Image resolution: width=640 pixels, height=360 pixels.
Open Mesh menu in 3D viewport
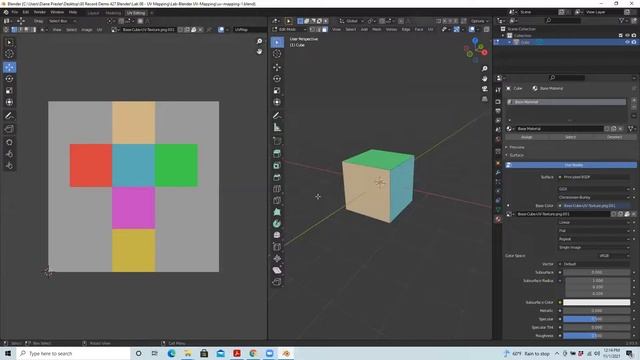376,29
